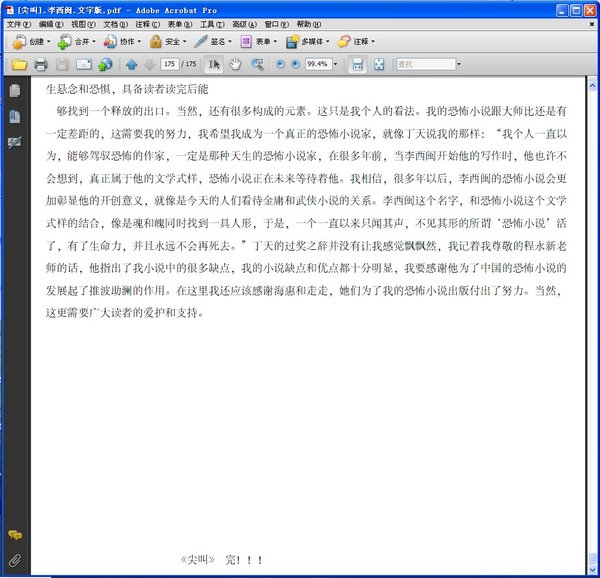Maximize the Adobe Acrobat Pro window
The width and height of the screenshot is (600, 578).
click(x=576, y=10)
